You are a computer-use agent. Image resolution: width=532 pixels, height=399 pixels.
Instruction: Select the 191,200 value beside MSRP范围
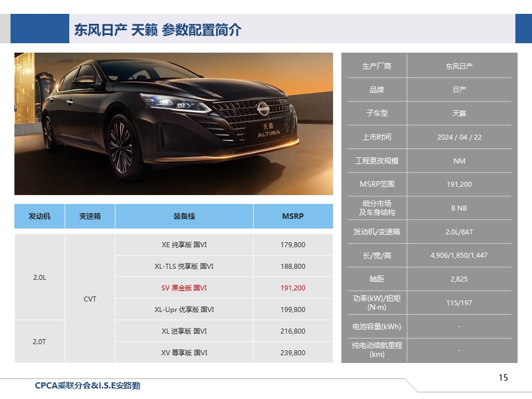[x=459, y=184]
